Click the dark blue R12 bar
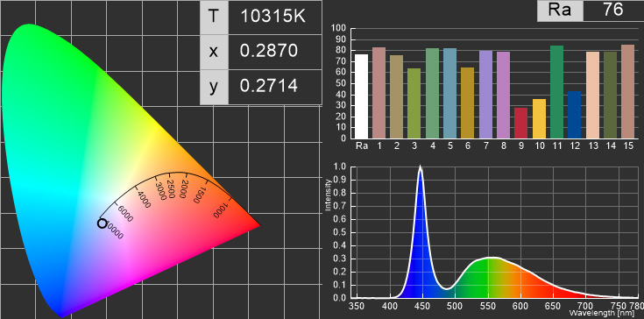Viewport: 644px width, 319px height. point(575,115)
